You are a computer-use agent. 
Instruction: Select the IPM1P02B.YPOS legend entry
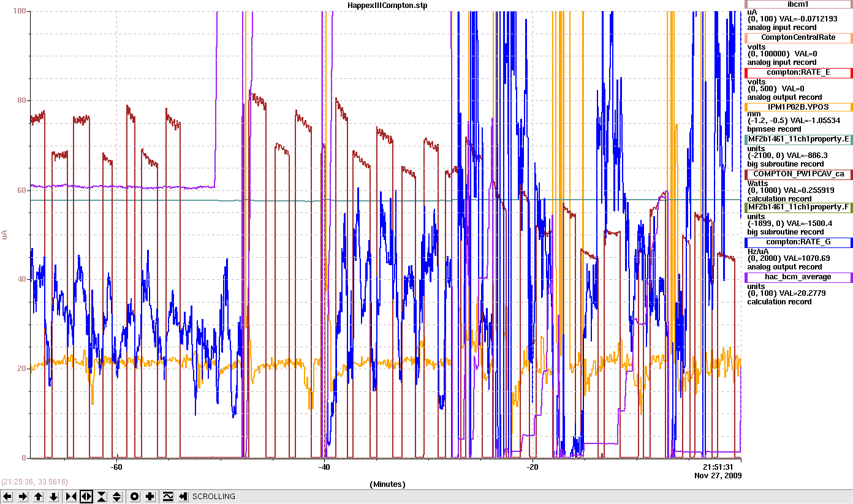coord(798,107)
